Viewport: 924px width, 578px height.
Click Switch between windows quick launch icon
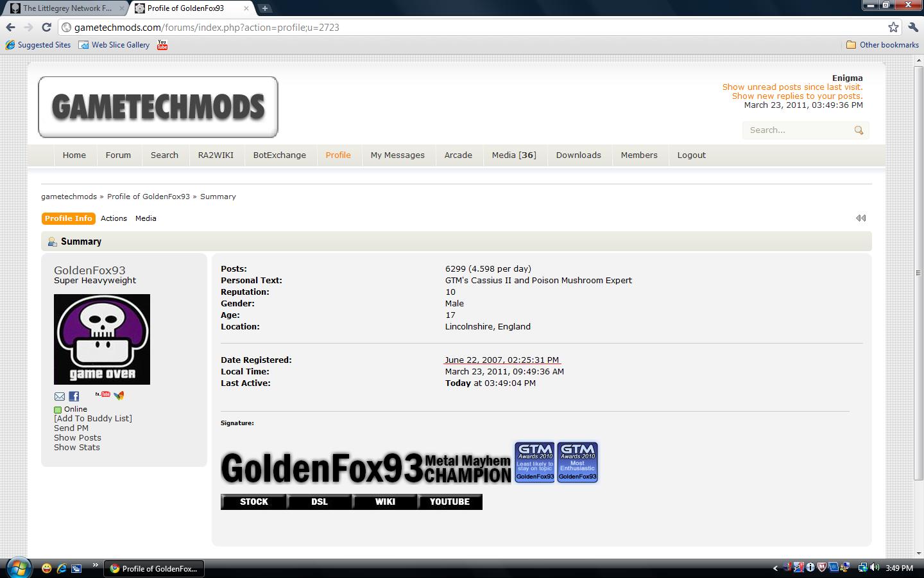point(76,568)
